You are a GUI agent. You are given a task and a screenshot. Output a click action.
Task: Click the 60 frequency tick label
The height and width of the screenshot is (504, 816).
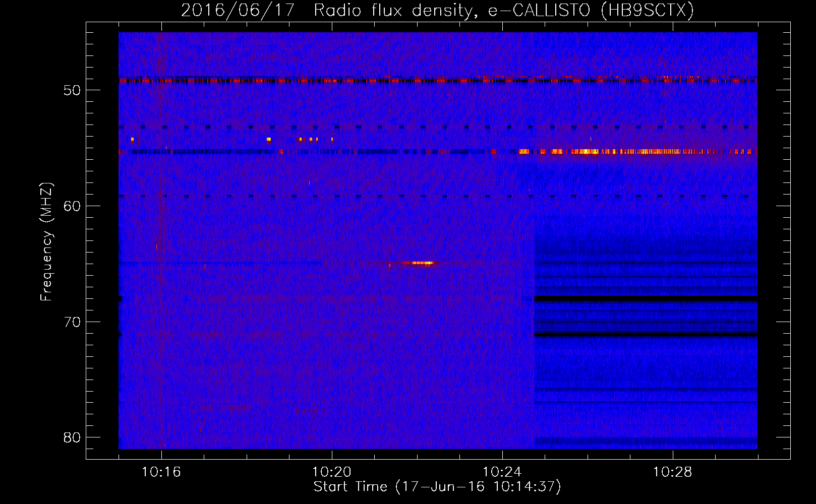coord(72,206)
